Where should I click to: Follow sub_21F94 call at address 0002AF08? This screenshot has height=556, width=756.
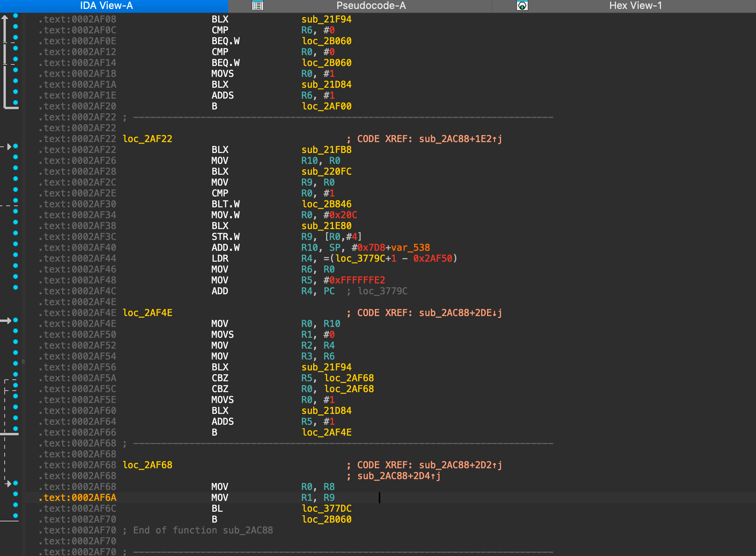click(x=326, y=19)
